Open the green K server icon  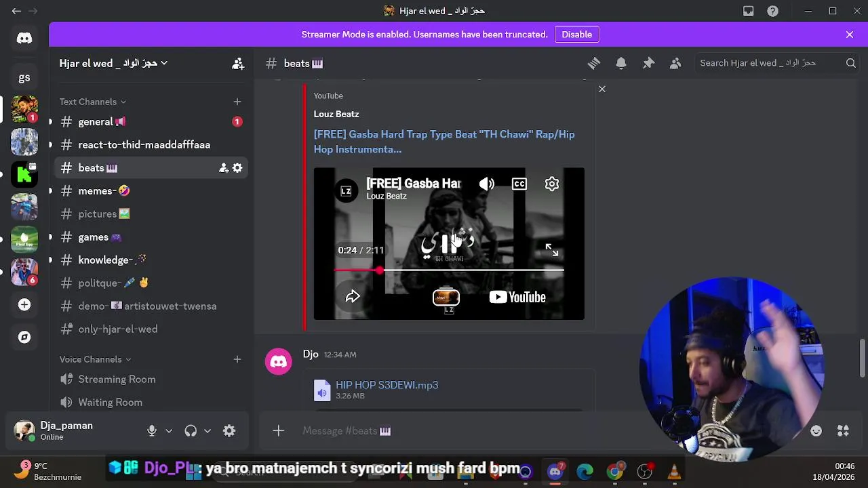click(24, 174)
